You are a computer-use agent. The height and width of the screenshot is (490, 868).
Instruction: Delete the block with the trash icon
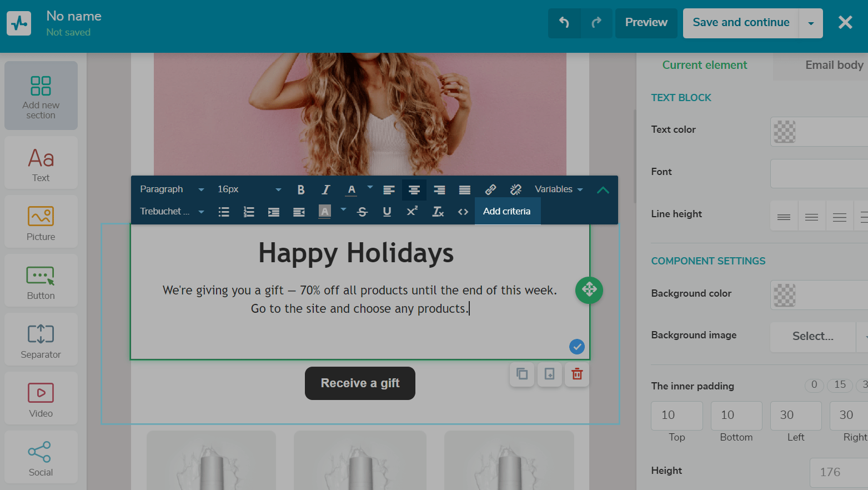click(577, 374)
